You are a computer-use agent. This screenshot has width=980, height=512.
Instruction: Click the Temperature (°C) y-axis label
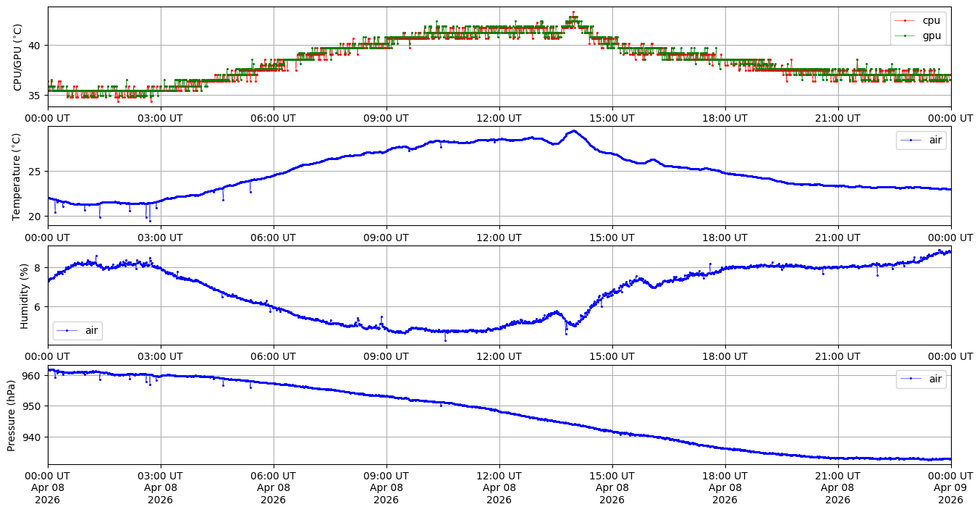point(18,176)
